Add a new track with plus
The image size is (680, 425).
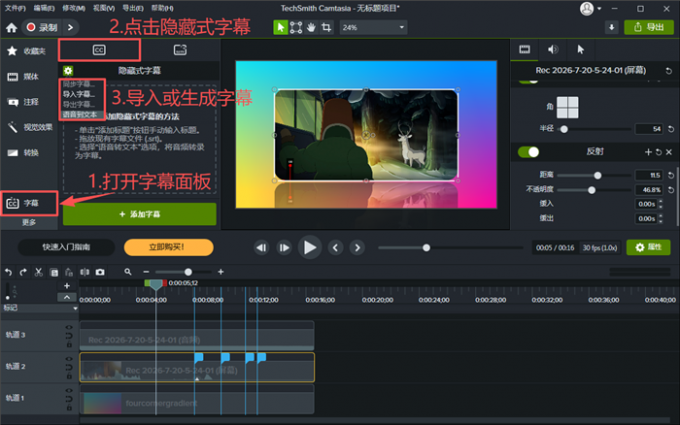tap(67, 286)
